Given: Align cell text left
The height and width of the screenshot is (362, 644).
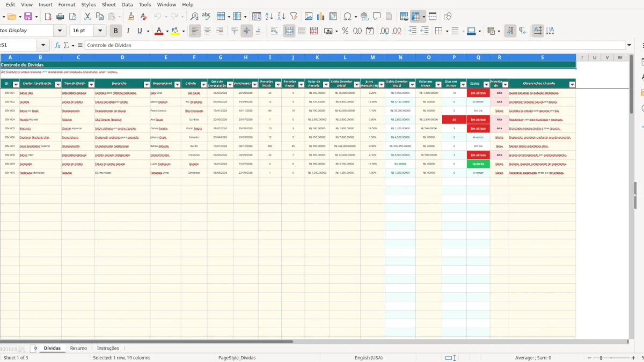Looking at the screenshot, I should (x=195, y=31).
